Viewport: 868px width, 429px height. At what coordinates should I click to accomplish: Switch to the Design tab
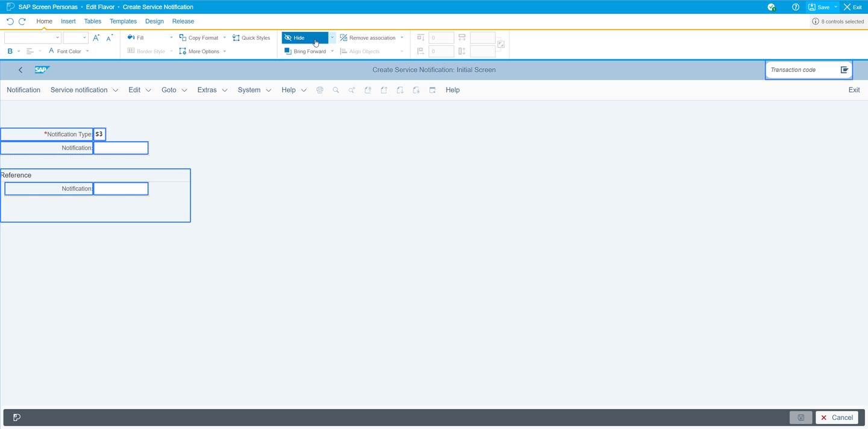pos(154,21)
